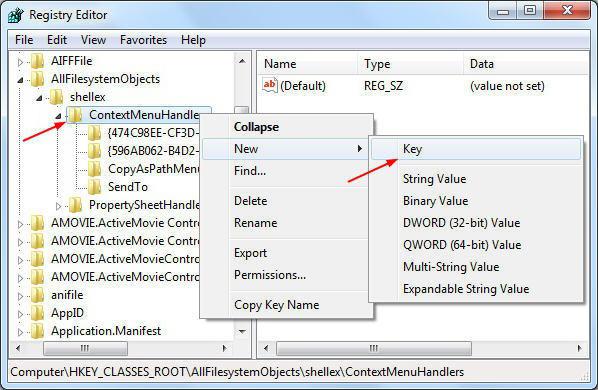Click the PropertySheetHandlers folder icon
The height and width of the screenshot is (390, 598).
click(x=76, y=205)
